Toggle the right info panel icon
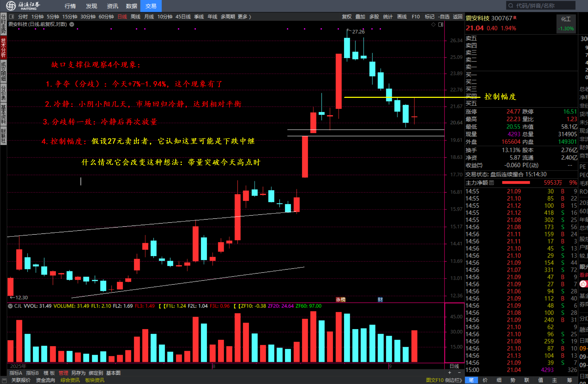This screenshot has height=384, width=588. tap(441, 25)
